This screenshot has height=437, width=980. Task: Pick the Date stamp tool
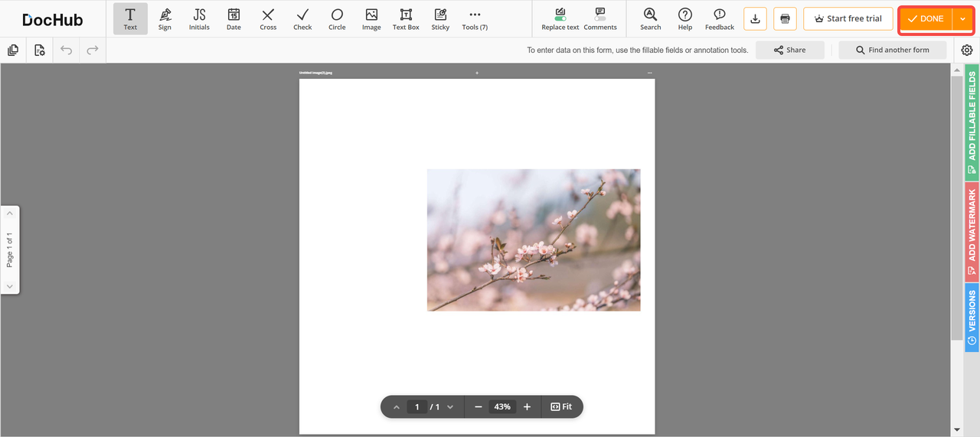234,18
